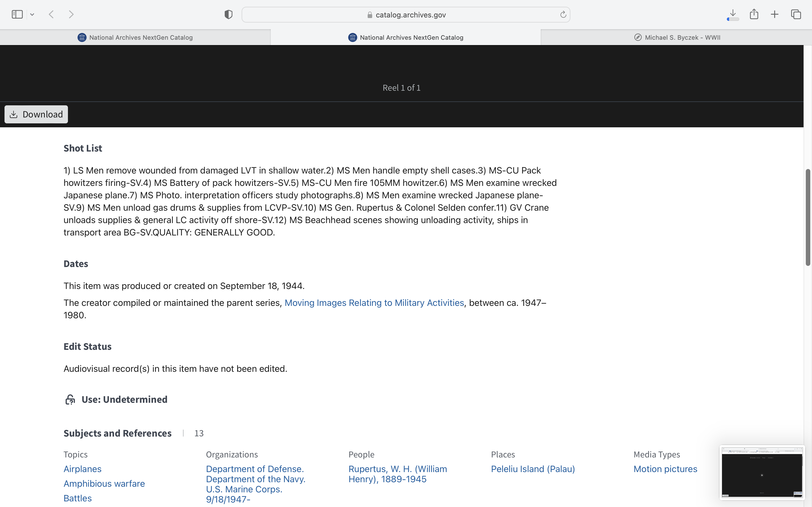
Task: Click the catalog.archives.gov address field
Action: (406, 15)
